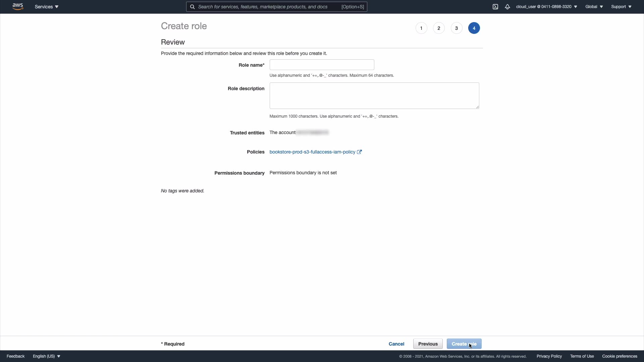The height and width of the screenshot is (362, 644).
Task: Open English (US) language selector
Action: [x=47, y=356]
